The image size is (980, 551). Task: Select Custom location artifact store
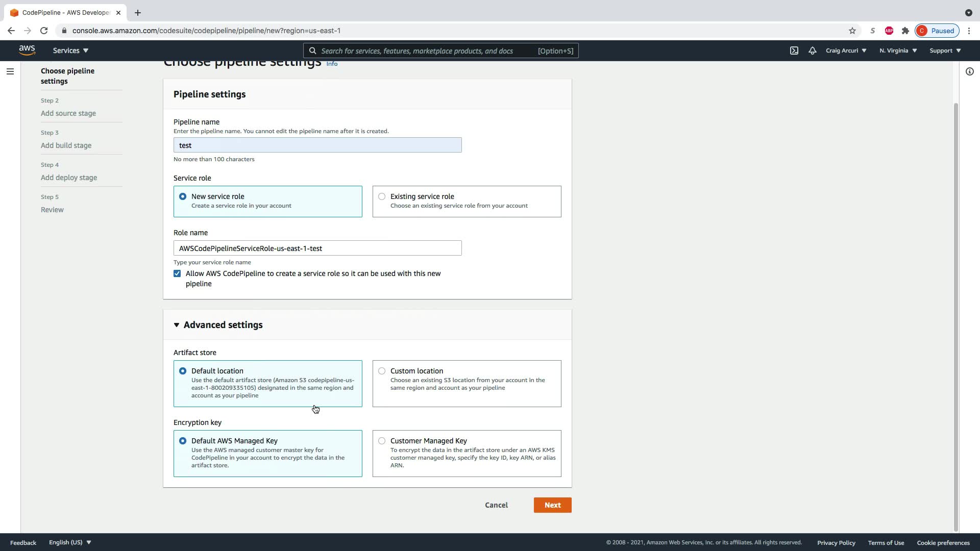click(x=382, y=371)
